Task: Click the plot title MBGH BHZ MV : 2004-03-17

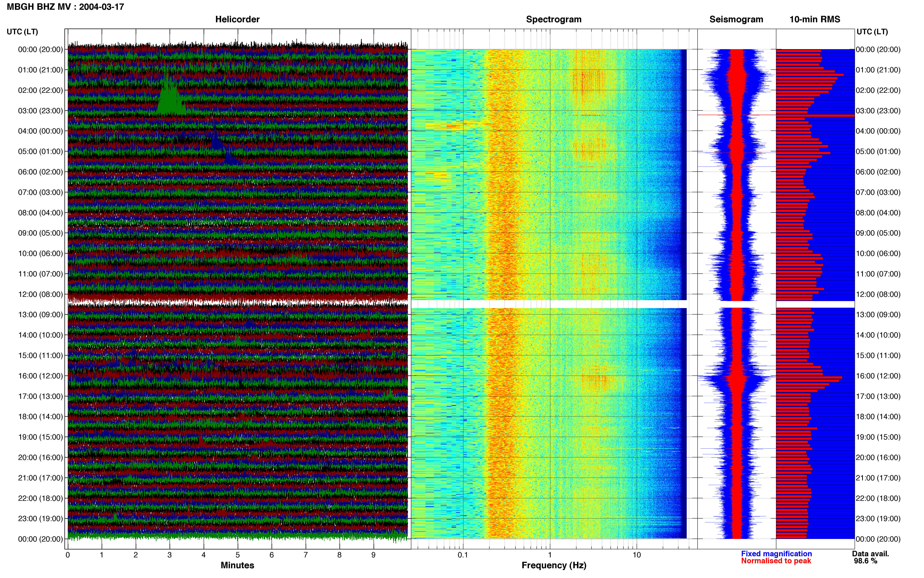Action: (65, 7)
